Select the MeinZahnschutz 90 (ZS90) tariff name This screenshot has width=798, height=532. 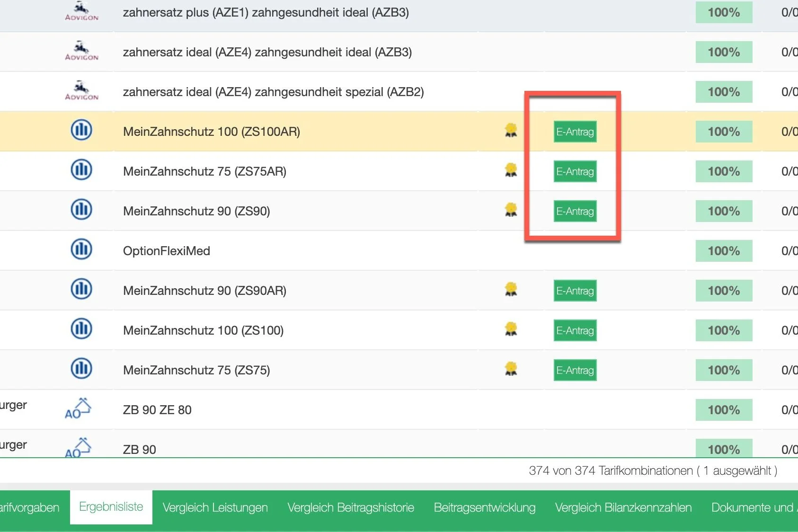coord(196,211)
